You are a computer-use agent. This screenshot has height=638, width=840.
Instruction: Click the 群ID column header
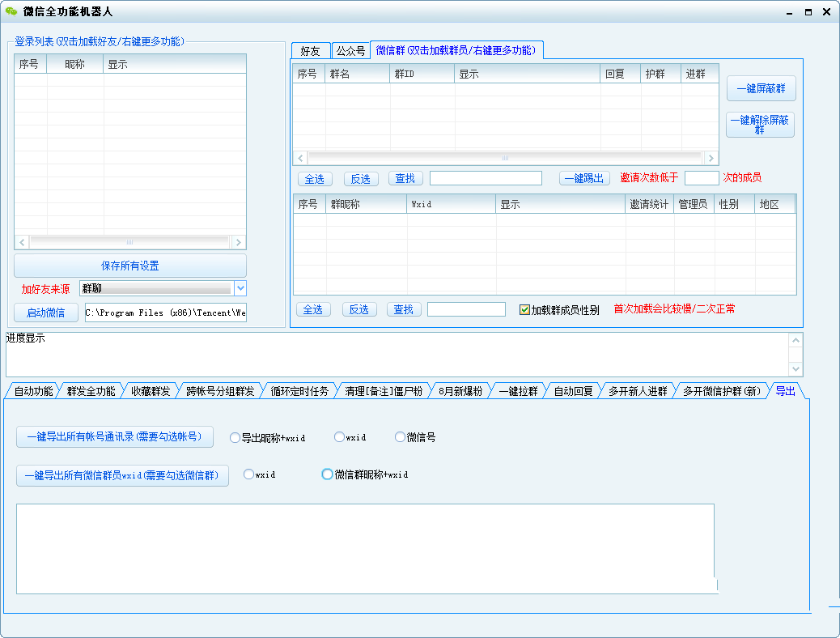tap(422, 74)
